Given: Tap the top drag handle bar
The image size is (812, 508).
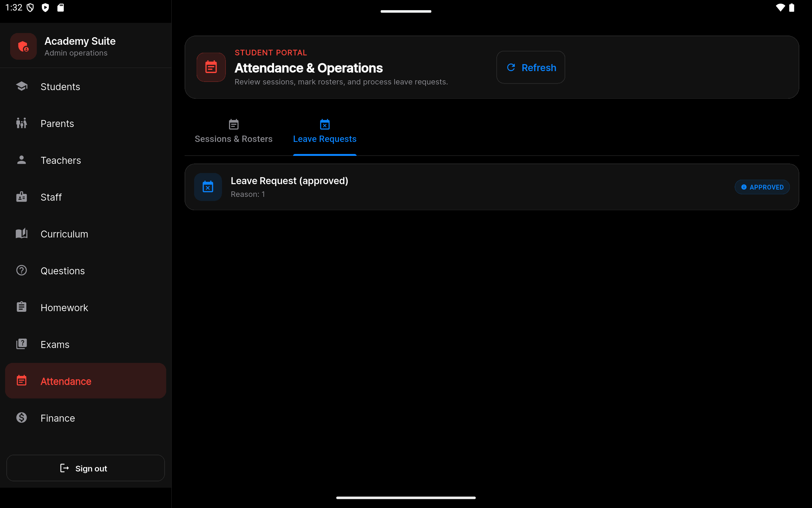Looking at the screenshot, I should coord(406,11).
